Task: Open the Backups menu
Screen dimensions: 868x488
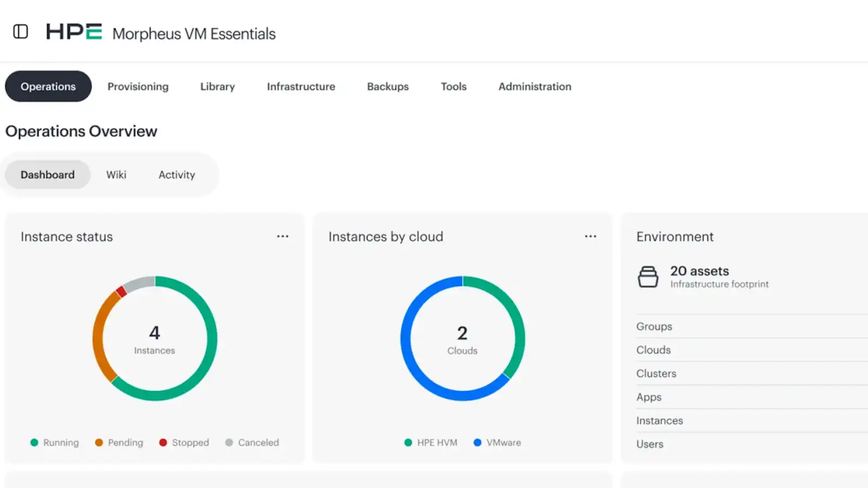Action: [388, 86]
